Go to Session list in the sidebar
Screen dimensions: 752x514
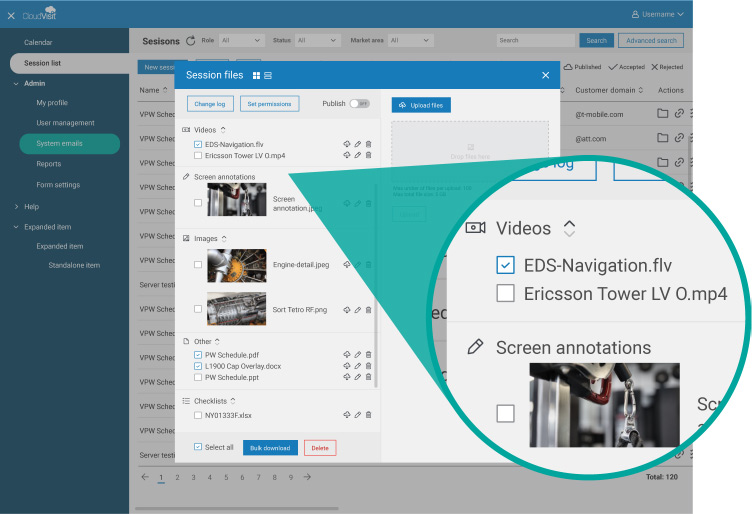69,63
